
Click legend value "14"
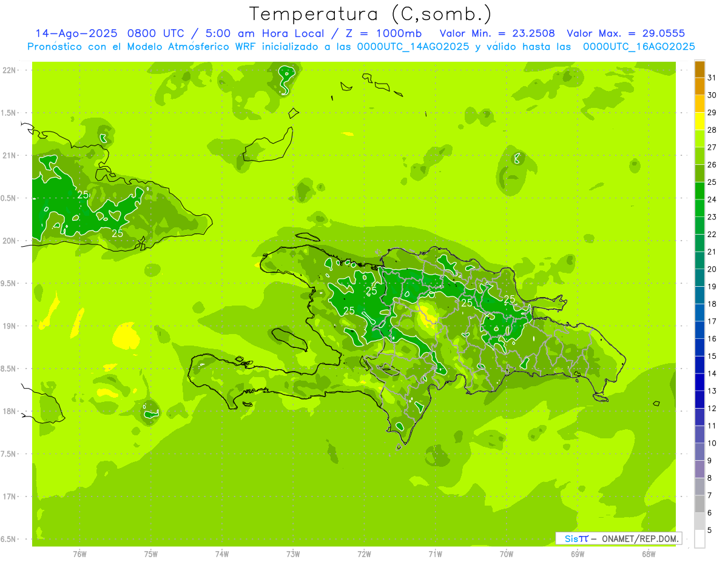point(712,373)
